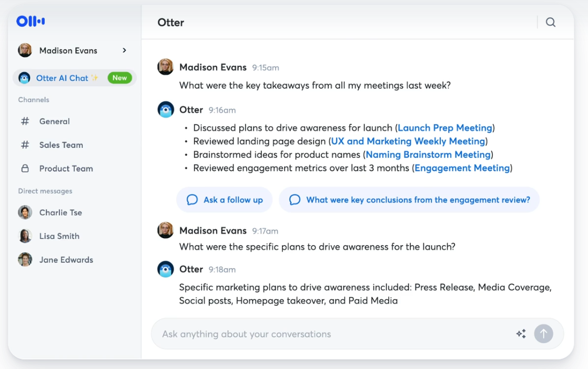Image resolution: width=588 pixels, height=369 pixels.
Task: Click the Otter logo in the sidebar
Action: (31, 21)
